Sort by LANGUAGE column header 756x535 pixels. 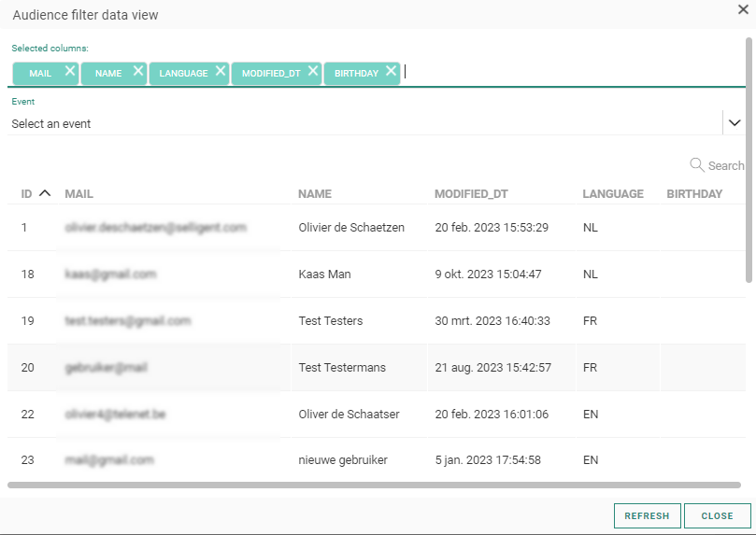pyautogui.click(x=613, y=194)
